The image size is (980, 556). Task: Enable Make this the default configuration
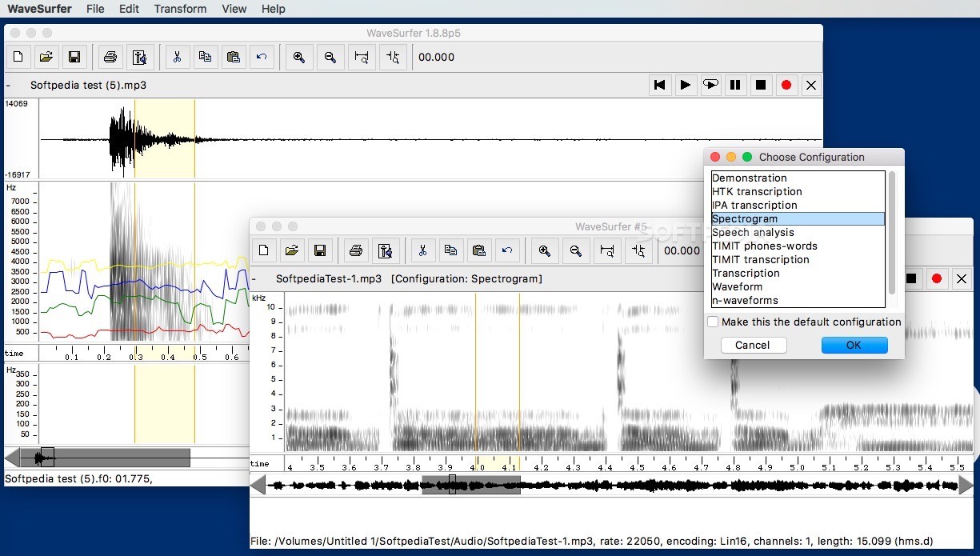tap(713, 322)
